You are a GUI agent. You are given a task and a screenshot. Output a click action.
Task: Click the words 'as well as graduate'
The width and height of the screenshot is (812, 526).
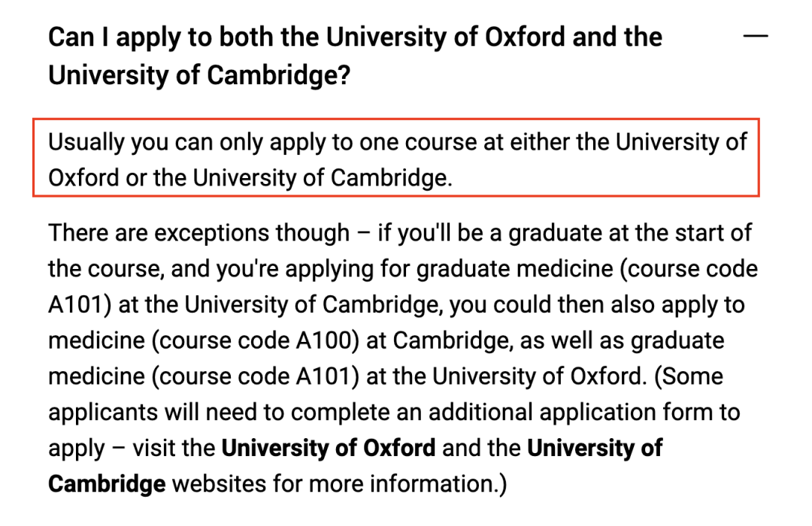pos(622,340)
